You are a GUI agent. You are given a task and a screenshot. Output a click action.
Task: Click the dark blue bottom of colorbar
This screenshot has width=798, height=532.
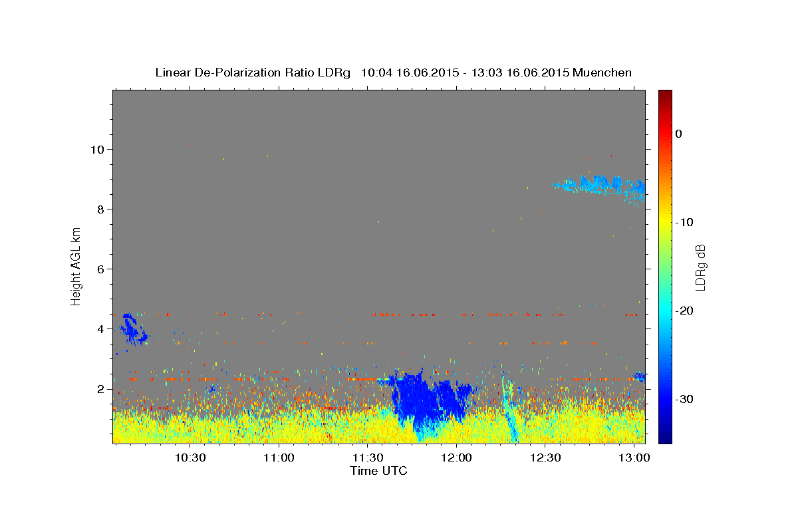(x=665, y=438)
